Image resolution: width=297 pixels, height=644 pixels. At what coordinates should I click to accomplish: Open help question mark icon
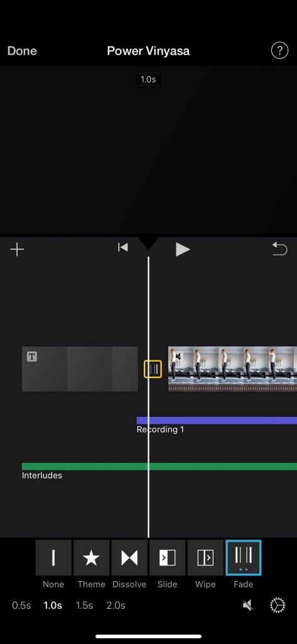279,50
